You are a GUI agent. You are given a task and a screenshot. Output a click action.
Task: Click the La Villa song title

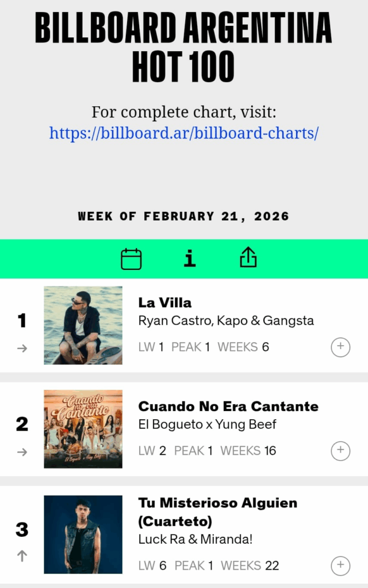165,303
